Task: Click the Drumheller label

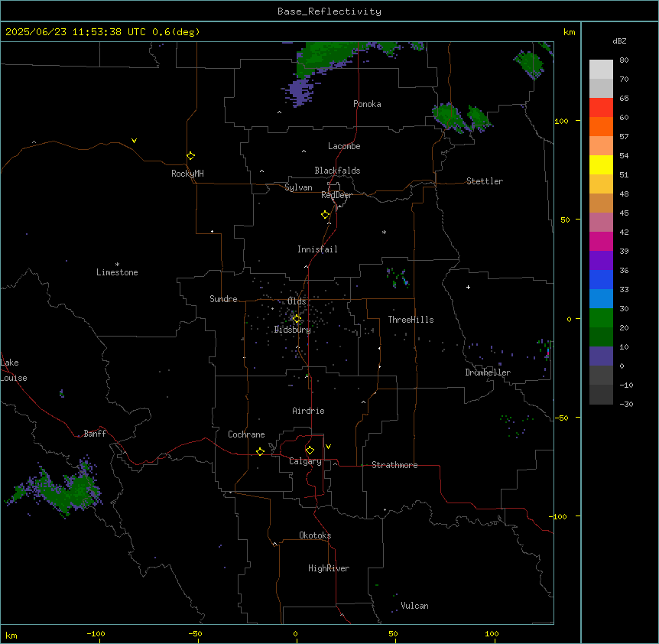Action: (x=488, y=372)
